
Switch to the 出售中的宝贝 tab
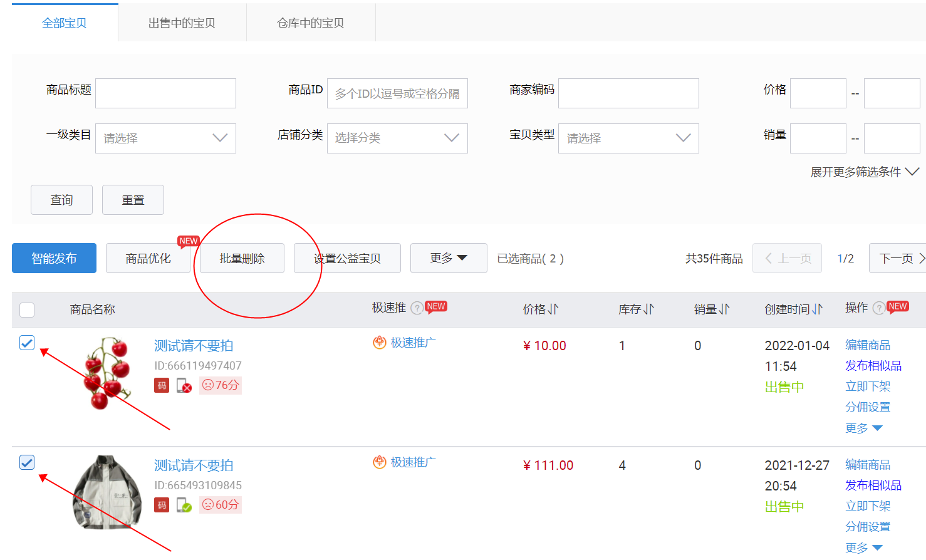(x=182, y=23)
